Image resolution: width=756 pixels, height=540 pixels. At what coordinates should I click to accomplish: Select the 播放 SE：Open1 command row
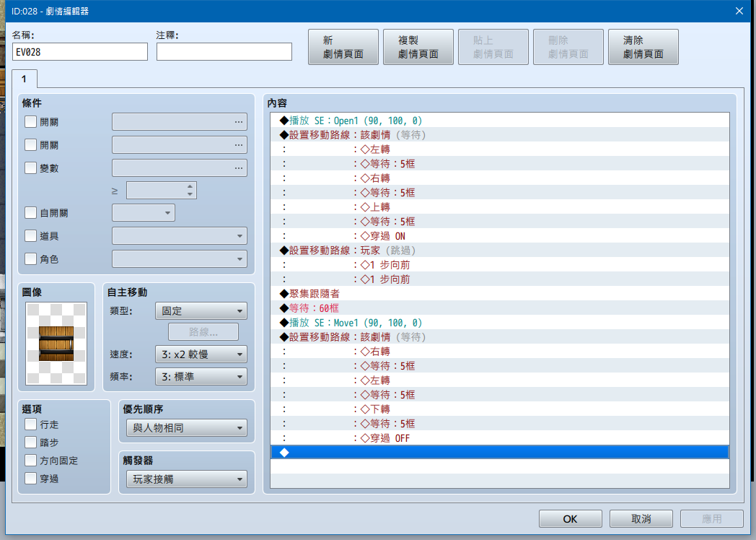coord(499,120)
